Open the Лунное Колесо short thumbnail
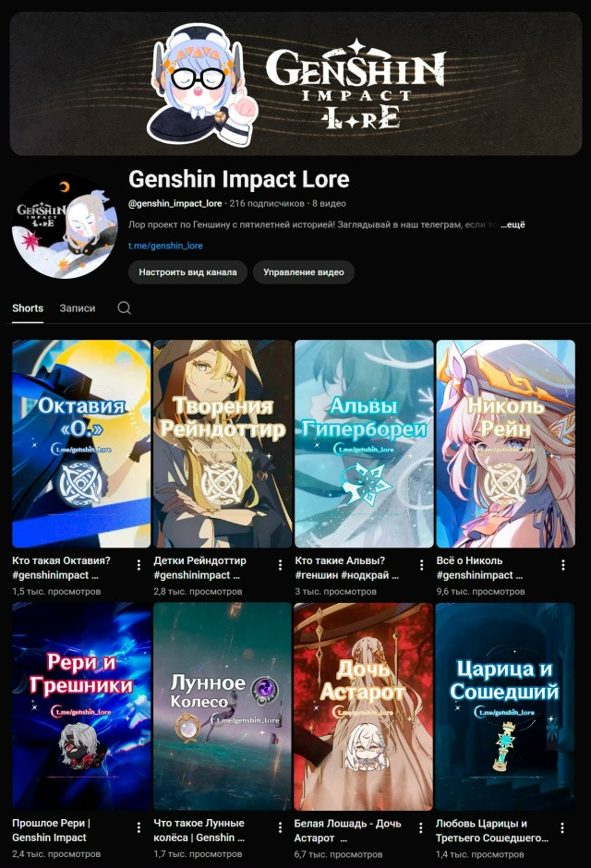 point(223,706)
